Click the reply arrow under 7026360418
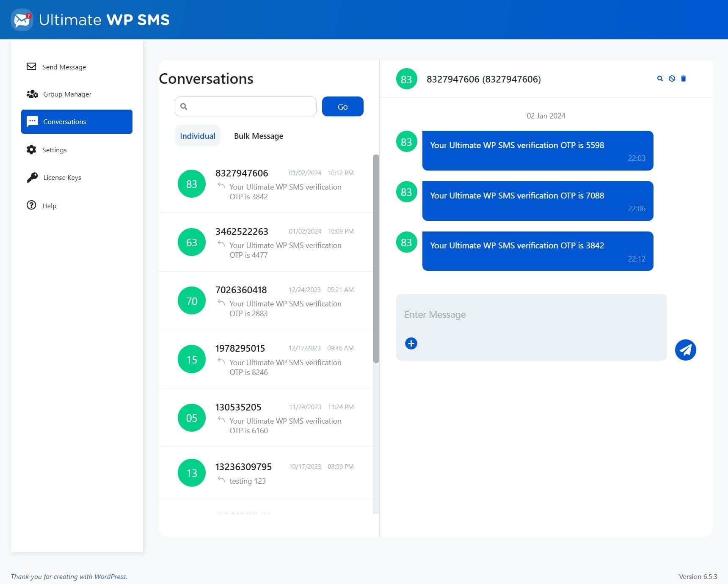 (221, 302)
